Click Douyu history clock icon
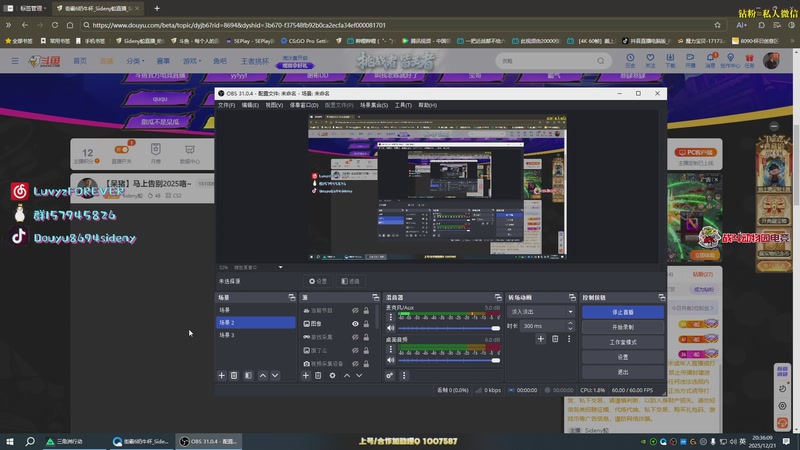 click(x=631, y=60)
